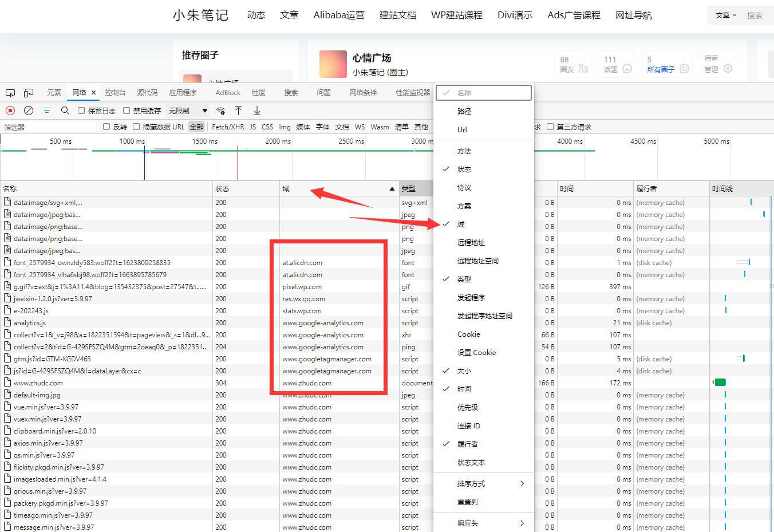
Task: Expand the 排序方式 submenu
Action: [484, 484]
